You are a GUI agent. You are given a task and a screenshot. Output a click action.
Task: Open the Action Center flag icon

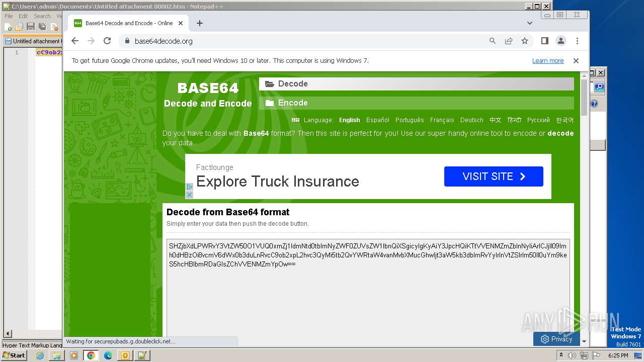(596, 355)
